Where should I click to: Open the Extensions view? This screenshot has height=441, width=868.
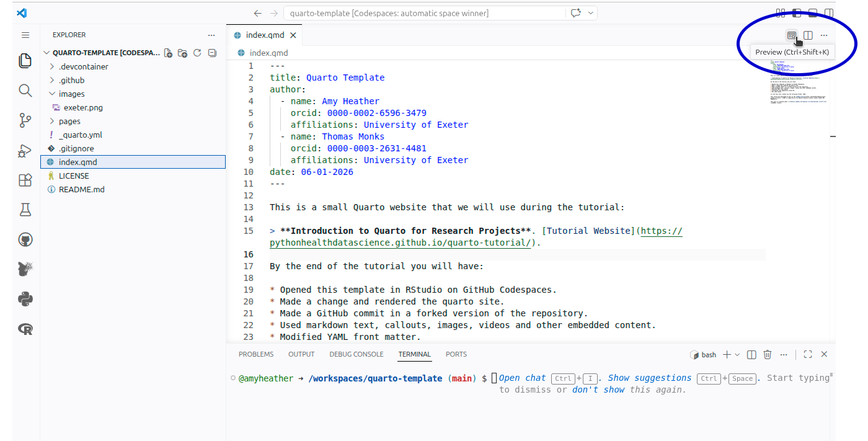coord(25,180)
